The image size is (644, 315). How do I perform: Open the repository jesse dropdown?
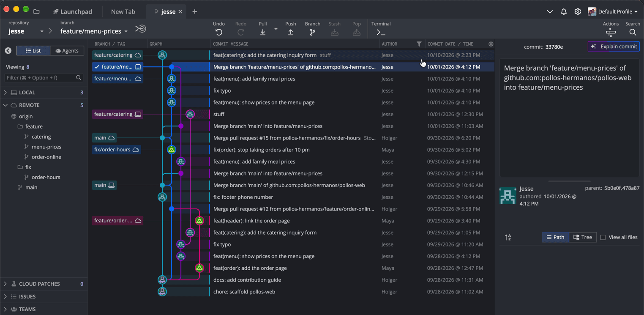[x=26, y=31]
